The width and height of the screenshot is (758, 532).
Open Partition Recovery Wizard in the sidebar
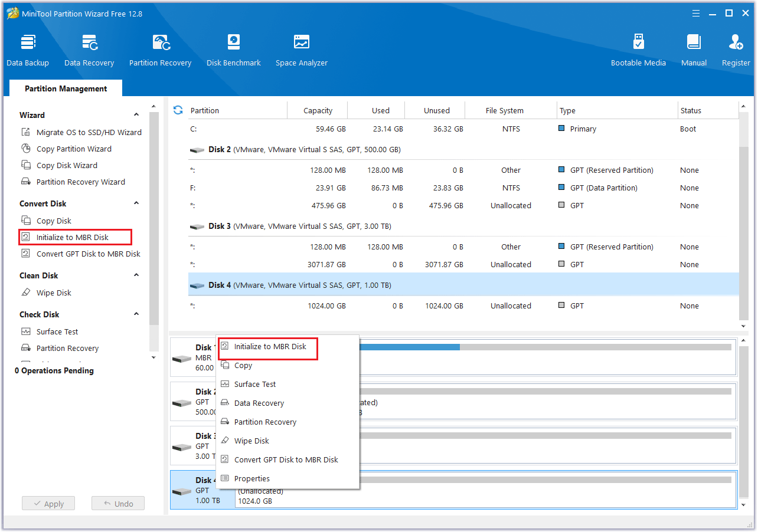73,182
